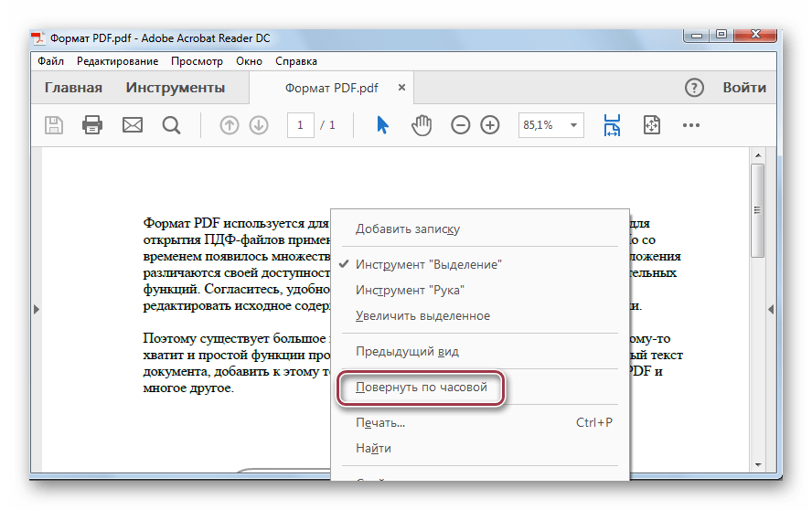
Task: Expand the right tools pane arrow
Action: (771, 309)
